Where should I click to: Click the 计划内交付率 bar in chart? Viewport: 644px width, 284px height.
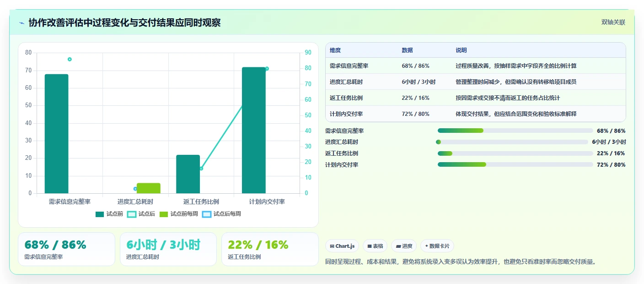[x=254, y=130]
